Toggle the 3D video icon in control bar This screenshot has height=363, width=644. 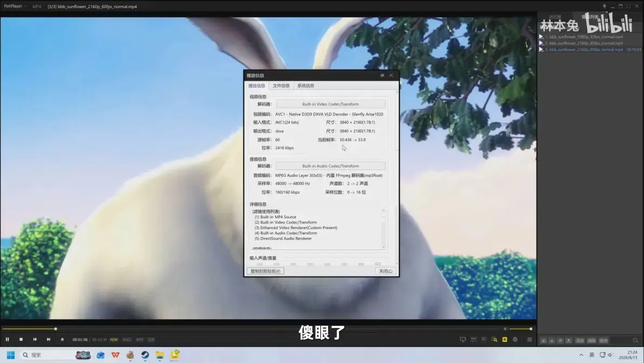[x=484, y=340]
